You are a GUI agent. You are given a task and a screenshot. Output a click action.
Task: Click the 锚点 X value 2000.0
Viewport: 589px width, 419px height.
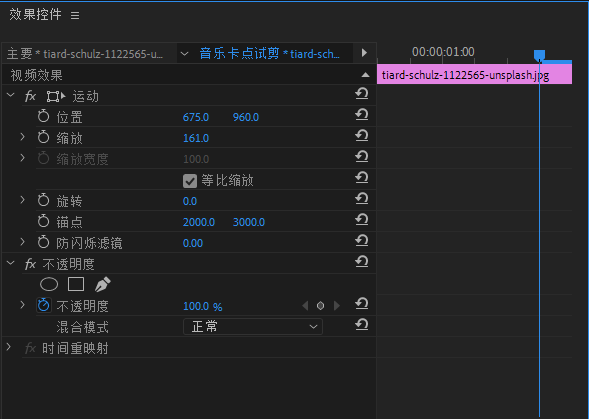tap(199, 222)
